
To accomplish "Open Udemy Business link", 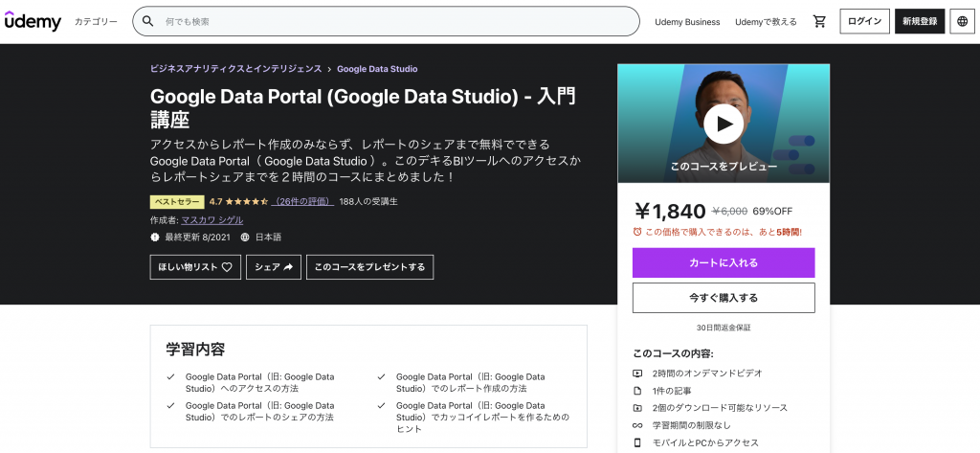I will (x=687, y=21).
